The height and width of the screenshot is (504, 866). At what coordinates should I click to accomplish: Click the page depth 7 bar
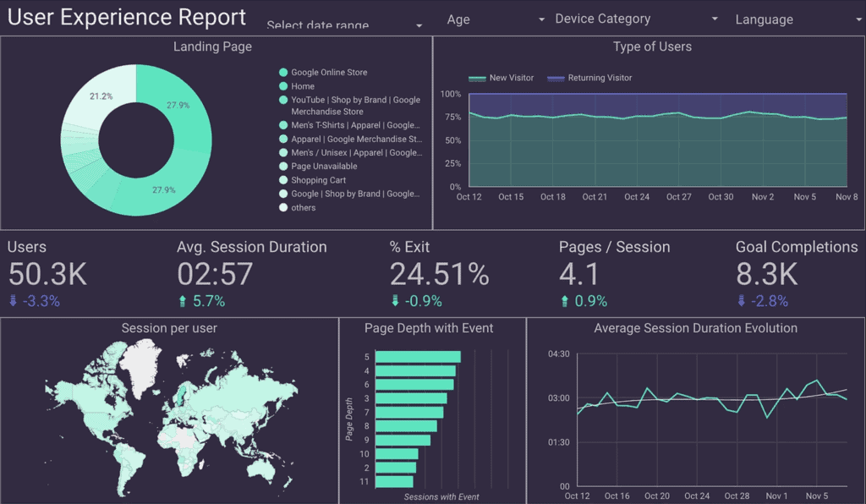click(409, 413)
